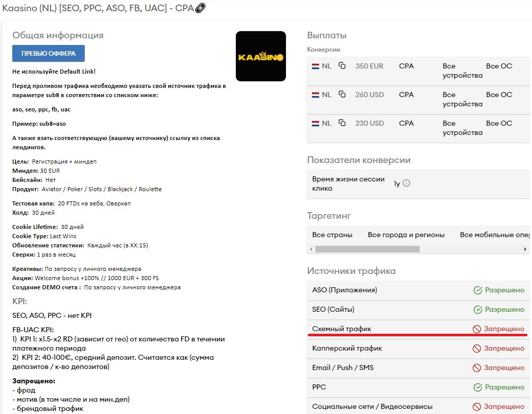Image resolution: width=532 pixels, height=414 pixels.
Task: Click the Конверсии subheading
Action: click(x=323, y=50)
